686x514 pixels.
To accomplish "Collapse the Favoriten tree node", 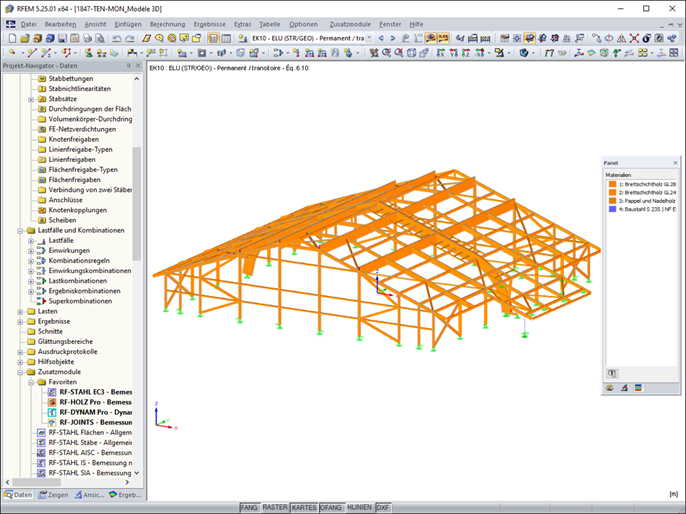I will [x=31, y=382].
